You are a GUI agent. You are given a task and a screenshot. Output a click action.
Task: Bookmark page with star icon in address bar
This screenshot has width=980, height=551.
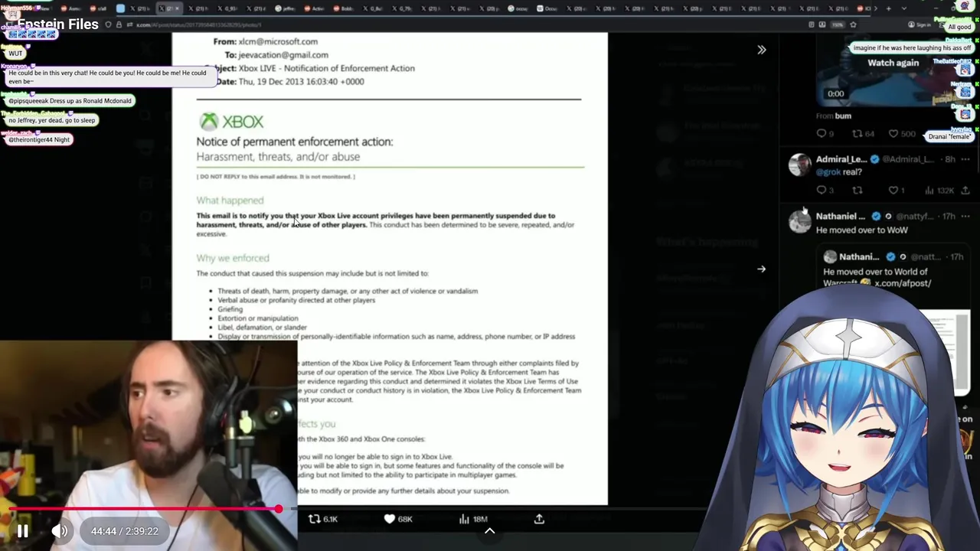tap(853, 25)
